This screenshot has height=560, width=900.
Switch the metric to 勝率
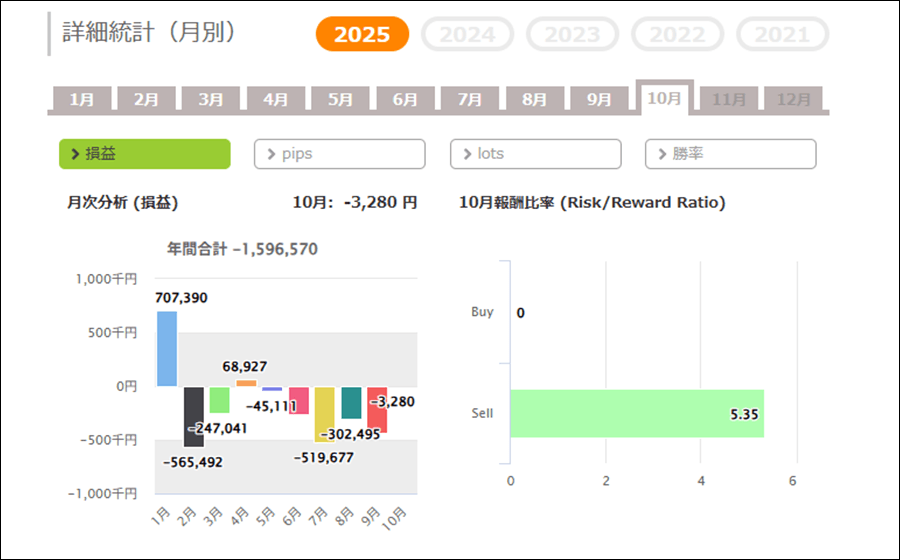point(731,154)
